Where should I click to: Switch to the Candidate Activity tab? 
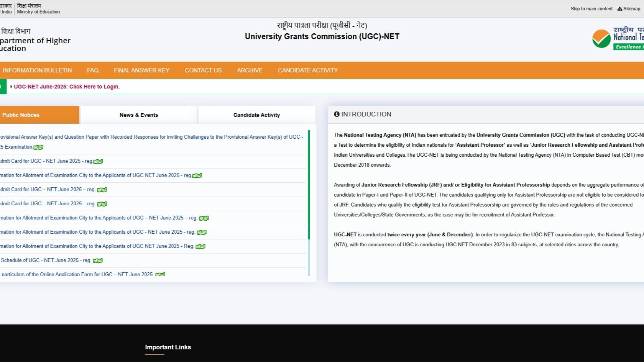(x=256, y=115)
